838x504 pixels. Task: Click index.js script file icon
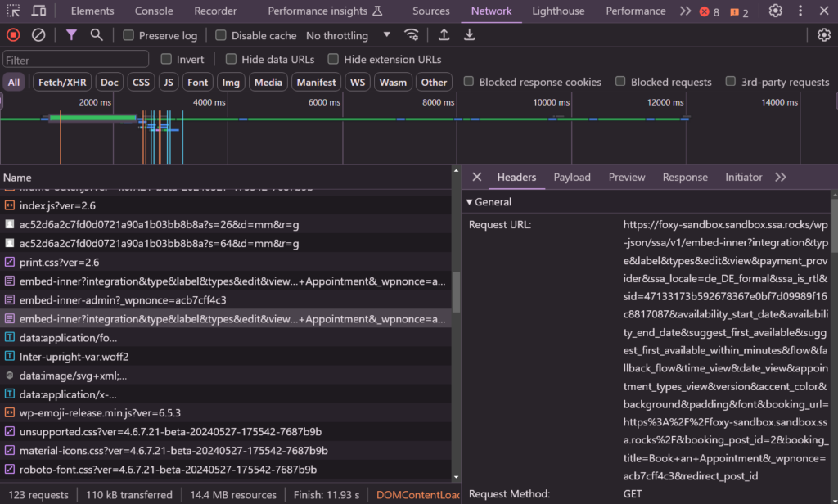(x=10, y=205)
